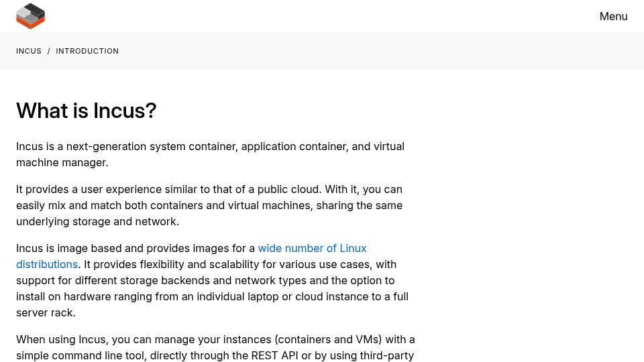Go to INCUS breadcrumb link
The height and width of the screenshot is (362, 644).
(x=29, y=51)
